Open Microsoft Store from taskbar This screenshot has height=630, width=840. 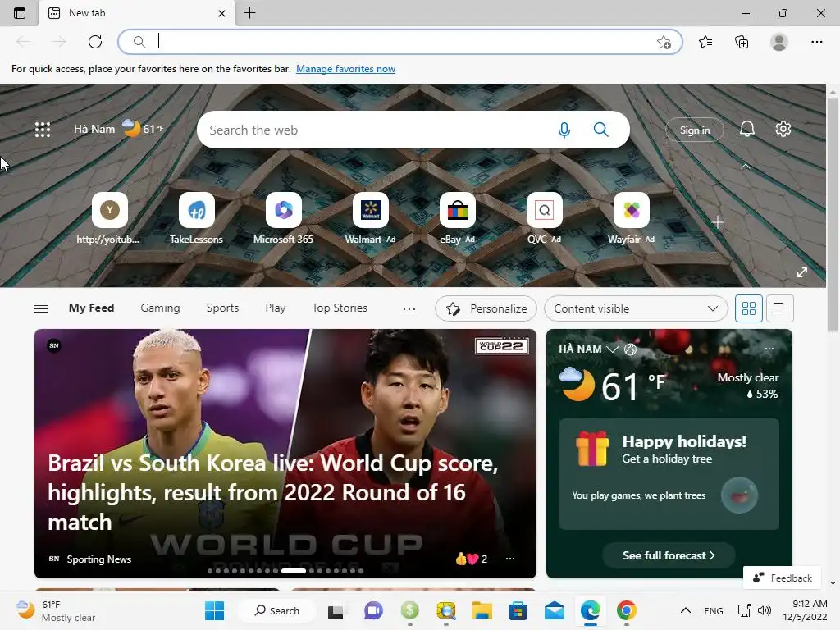pyautogui.click(x=518, y=610)
